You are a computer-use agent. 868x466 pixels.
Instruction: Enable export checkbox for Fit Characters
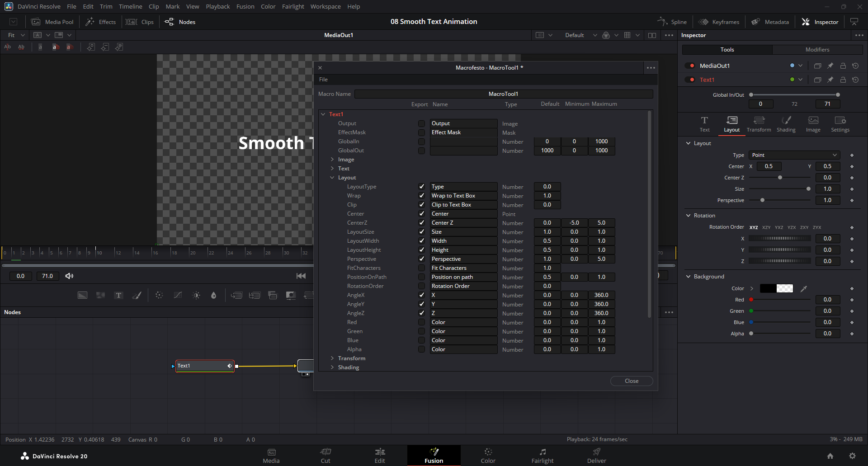421,268
